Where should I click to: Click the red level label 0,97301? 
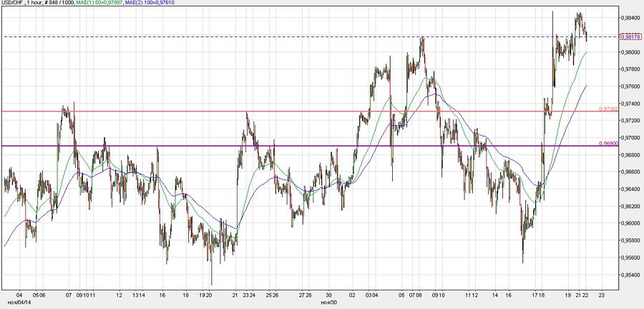click(x=609, y=109)
